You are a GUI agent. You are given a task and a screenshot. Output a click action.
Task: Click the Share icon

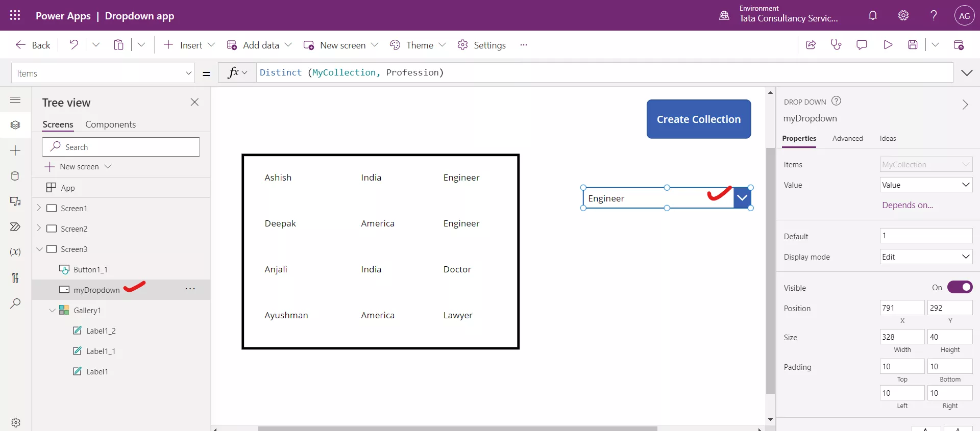pos(811,45)
